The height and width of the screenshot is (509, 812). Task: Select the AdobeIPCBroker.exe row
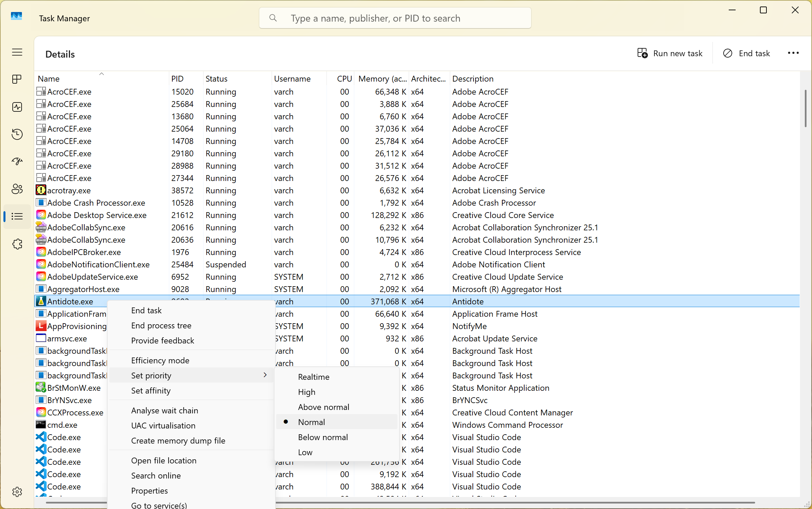pos(417,252)
